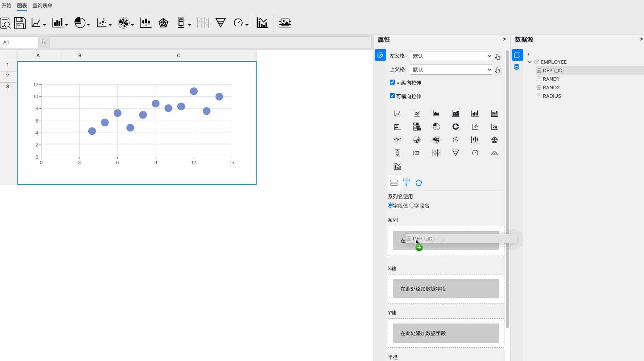644x361 pixels.
Task: Choose polar radial-bar chart in properties grid
Action: (417, 140)
